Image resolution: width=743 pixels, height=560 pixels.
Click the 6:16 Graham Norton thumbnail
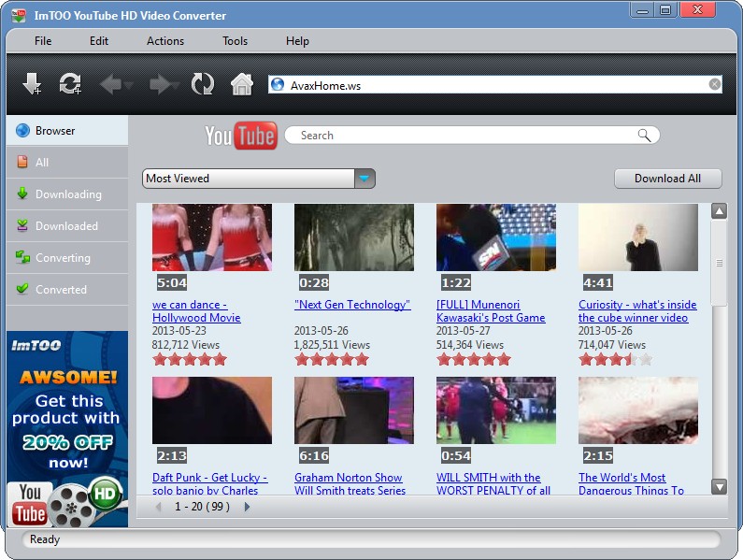[x=354, y=410]
